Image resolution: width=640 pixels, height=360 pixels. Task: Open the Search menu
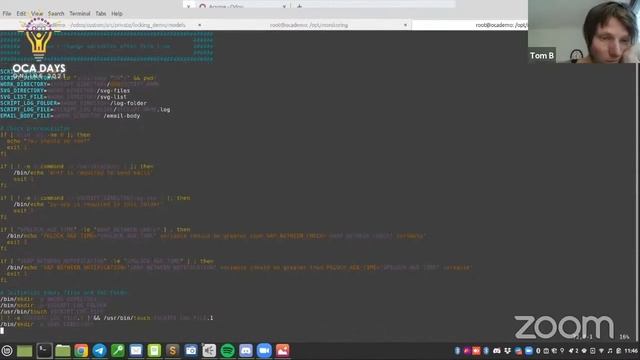pos(56,13)
